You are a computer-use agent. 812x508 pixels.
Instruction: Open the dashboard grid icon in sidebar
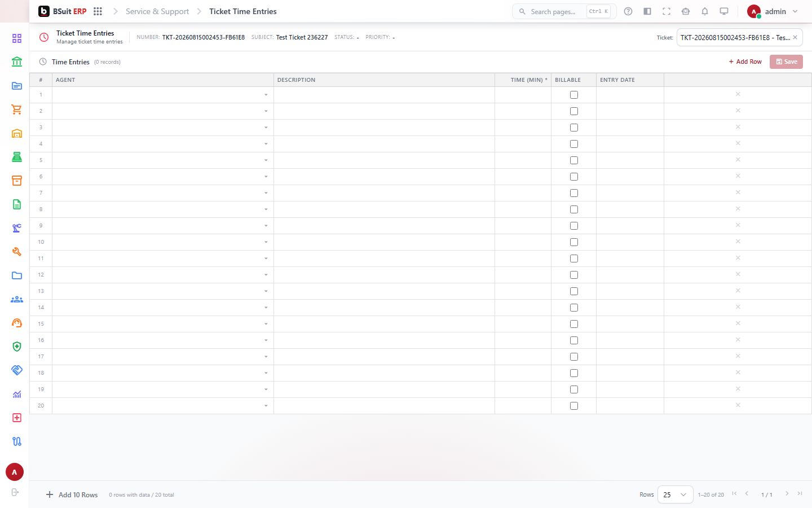point(17,38)
